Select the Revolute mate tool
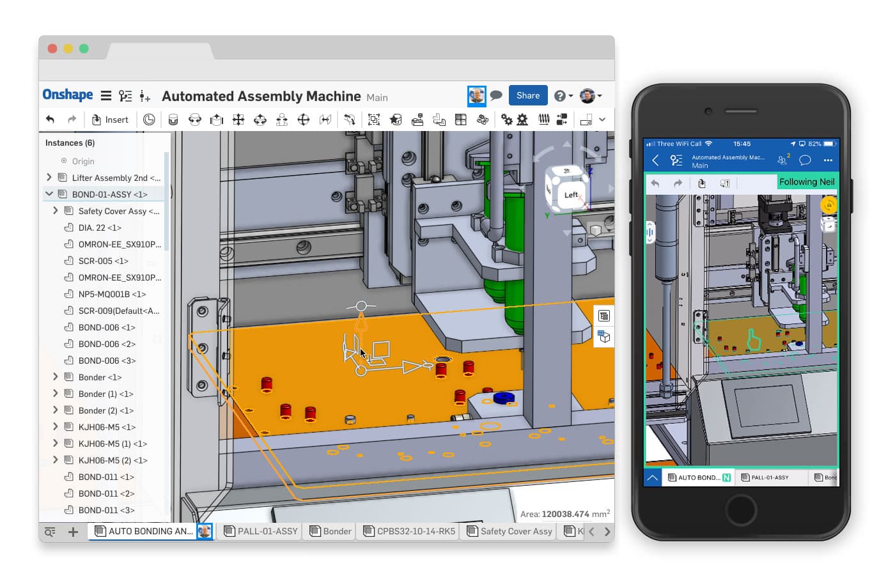This screenshot has width=895, height=588. point(195,120)
